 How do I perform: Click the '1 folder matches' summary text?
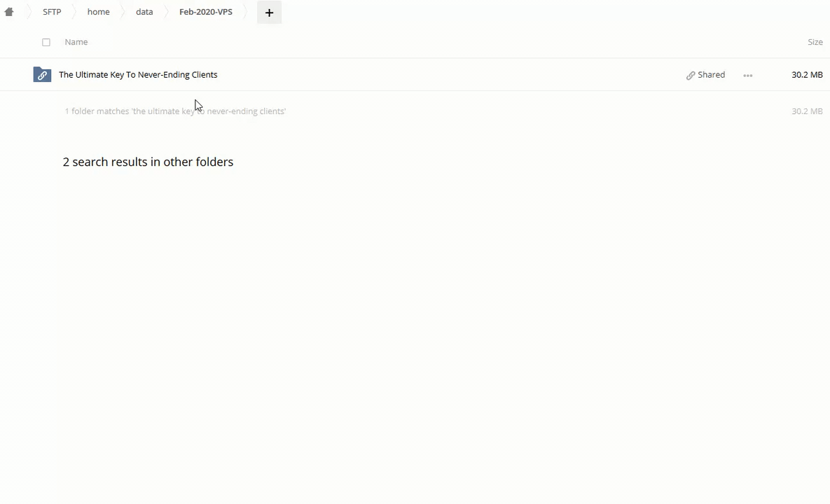coord(175,111)
